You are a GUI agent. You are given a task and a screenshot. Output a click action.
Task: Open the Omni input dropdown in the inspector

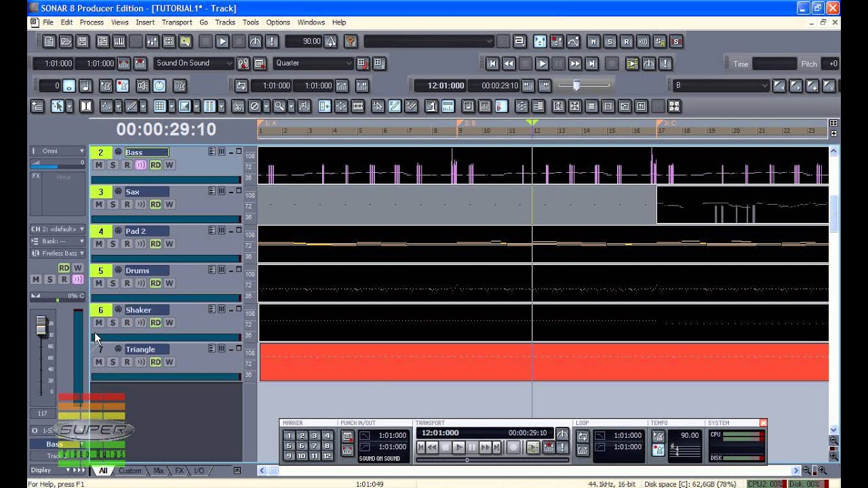pos(58,150)
